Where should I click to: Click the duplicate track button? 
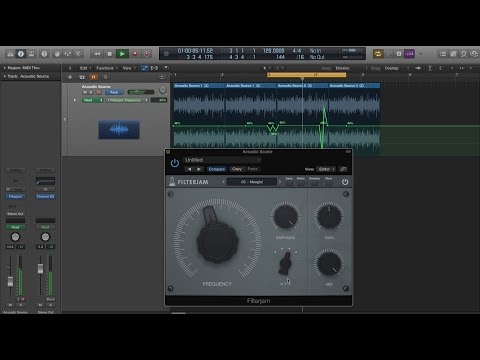(x=82, y=77)
